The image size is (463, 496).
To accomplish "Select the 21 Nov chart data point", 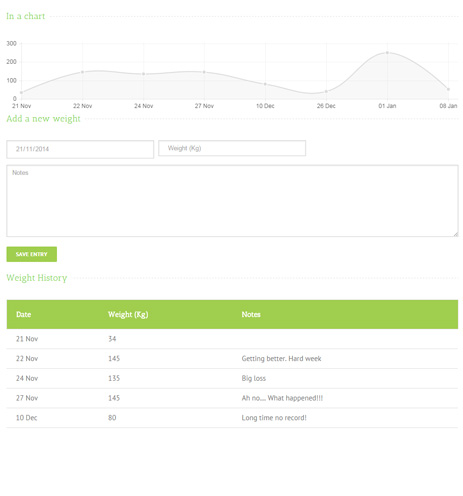I will [21, 92].
